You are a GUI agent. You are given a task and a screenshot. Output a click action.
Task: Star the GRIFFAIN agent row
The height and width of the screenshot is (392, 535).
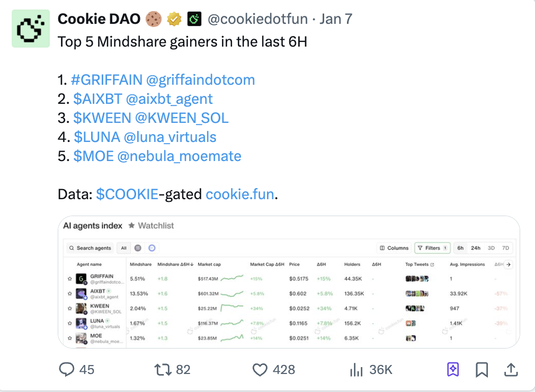click(69, 278)
